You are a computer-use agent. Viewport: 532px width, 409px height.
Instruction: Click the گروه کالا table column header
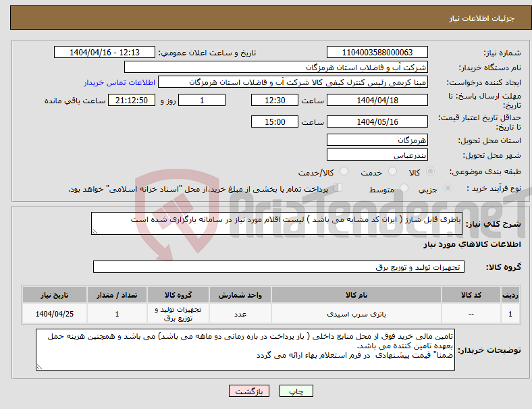(x=178, y=295)
